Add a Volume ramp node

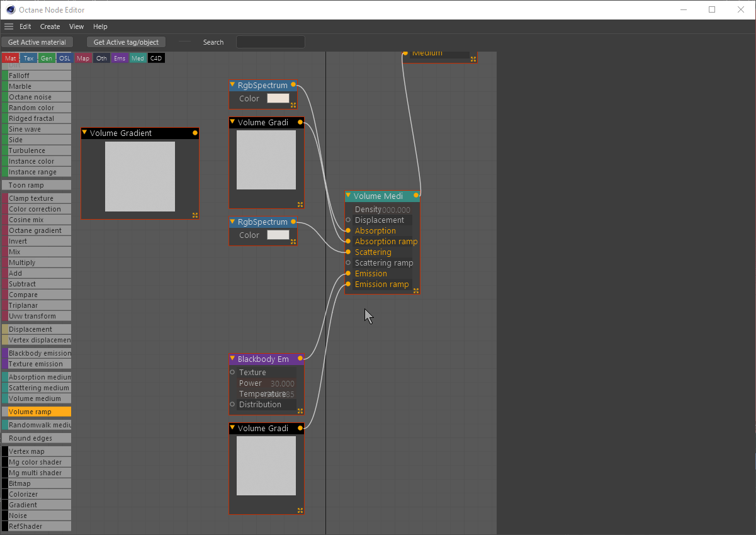click(x=37, y=412)
